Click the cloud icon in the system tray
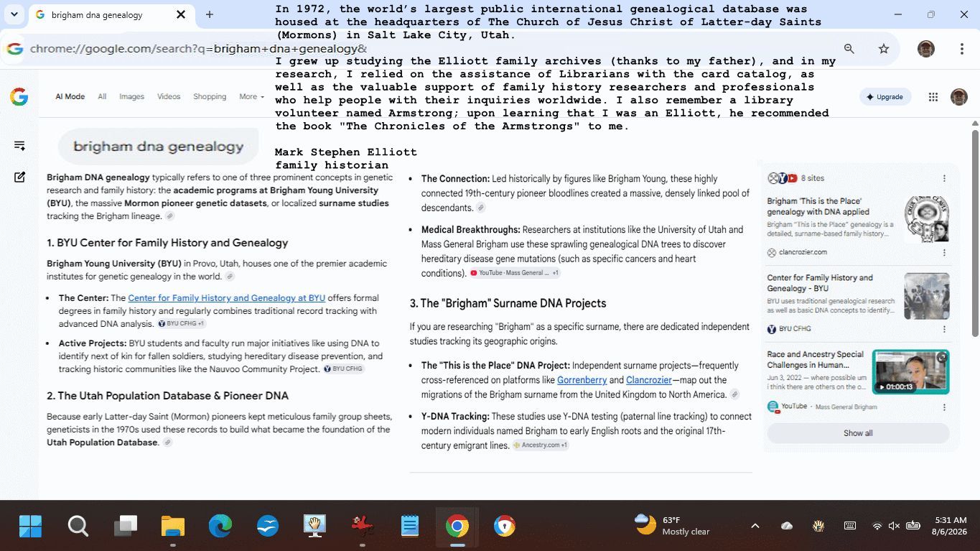 [787, 526]
